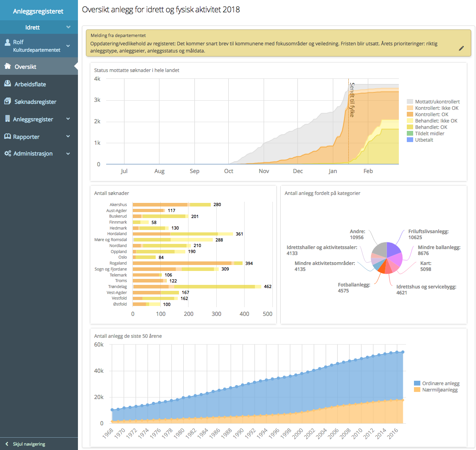This screenshot has width=476, height=450.
Task: Edit the departement message with the pencil icon
Action: (x=461, y=48)
